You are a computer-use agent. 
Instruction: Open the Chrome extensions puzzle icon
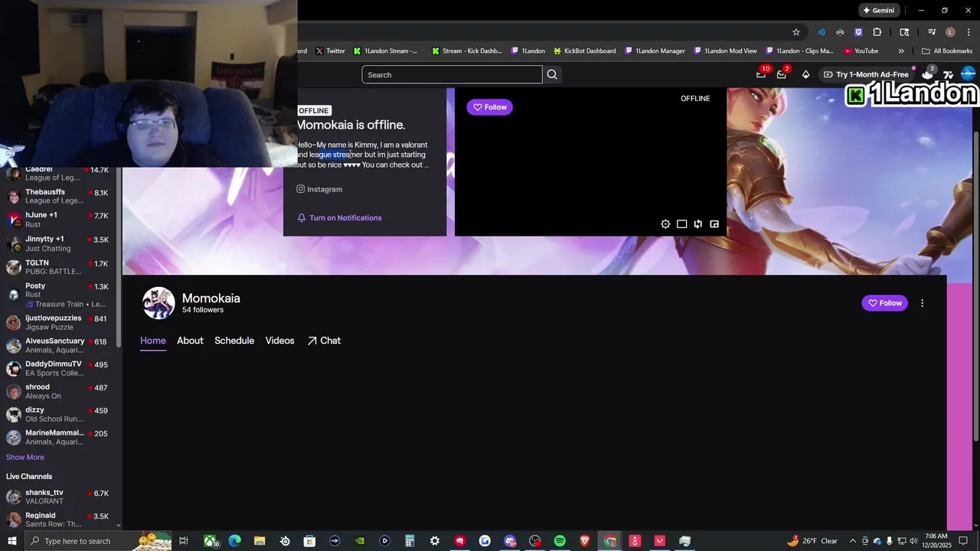click(x=877, y=32)
